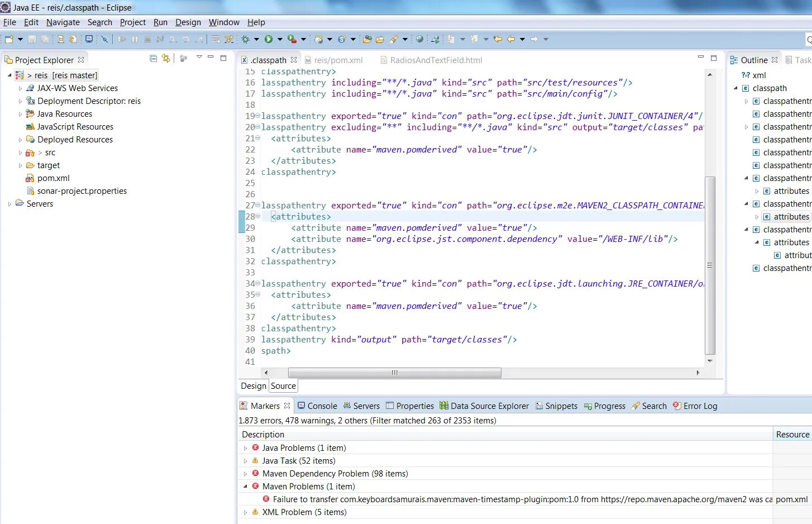This screenshot has height=524, width=812.
Task: Close the .classpath editor tab
Action: pos(294,60)
